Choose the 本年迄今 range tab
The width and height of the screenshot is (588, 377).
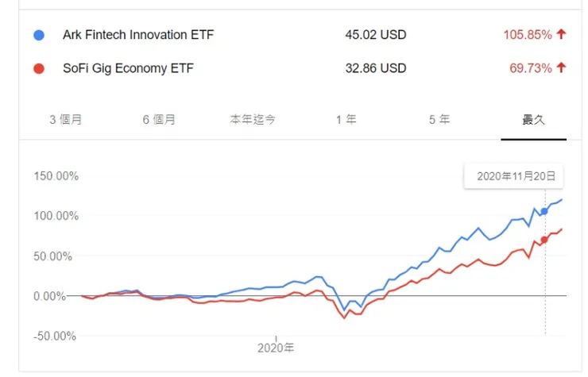tap(253, 120)
